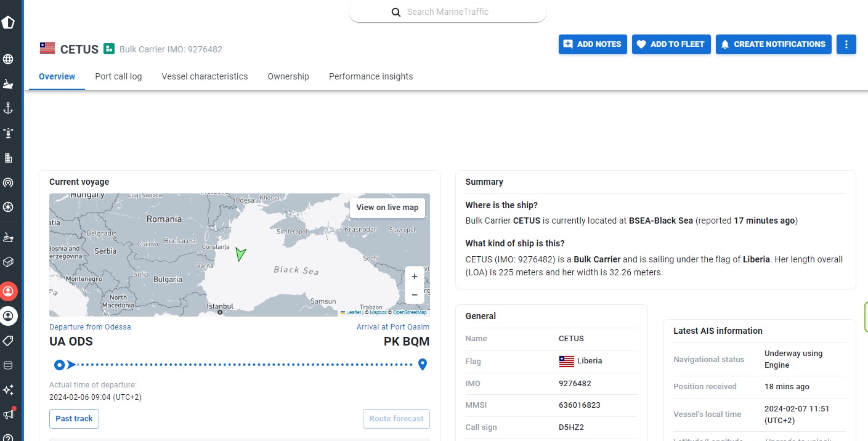Zoom out on the voyage map
The image size is (868, 441).
415,295
